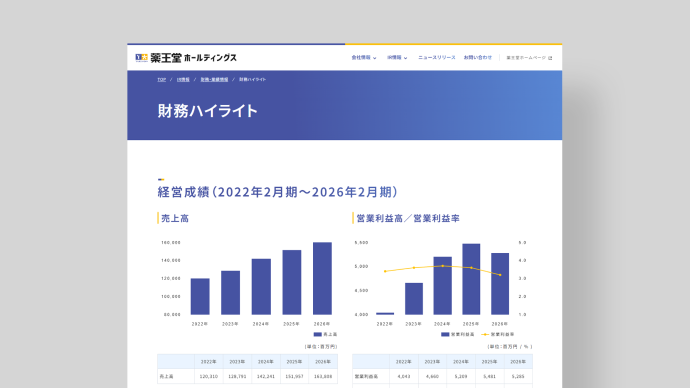
Task: Click the TOP breadcrumb link
Action: pyautogui.click(x=161, y=80)
